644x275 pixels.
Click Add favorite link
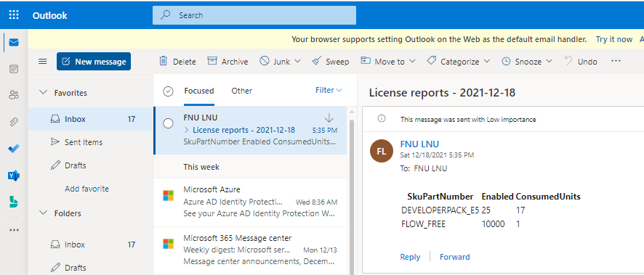(x=86, y=189)
